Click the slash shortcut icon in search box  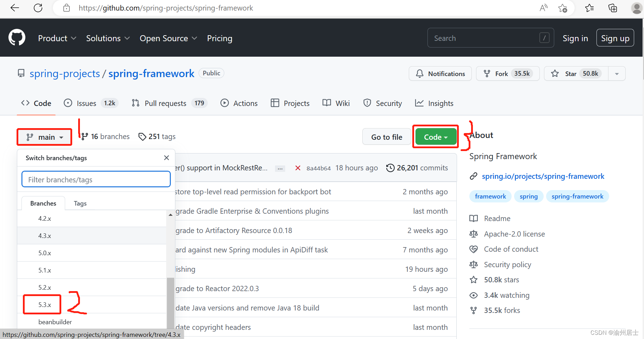click(544, 38)
